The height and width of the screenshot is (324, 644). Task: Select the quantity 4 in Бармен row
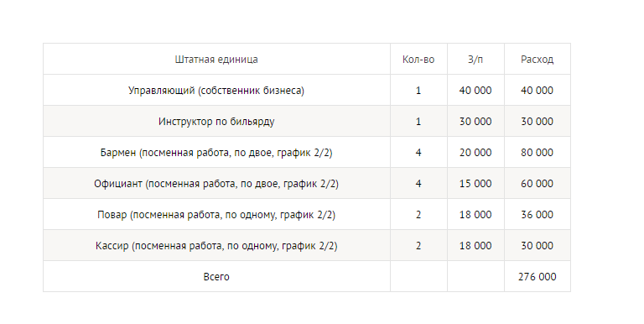pos(418,153)
